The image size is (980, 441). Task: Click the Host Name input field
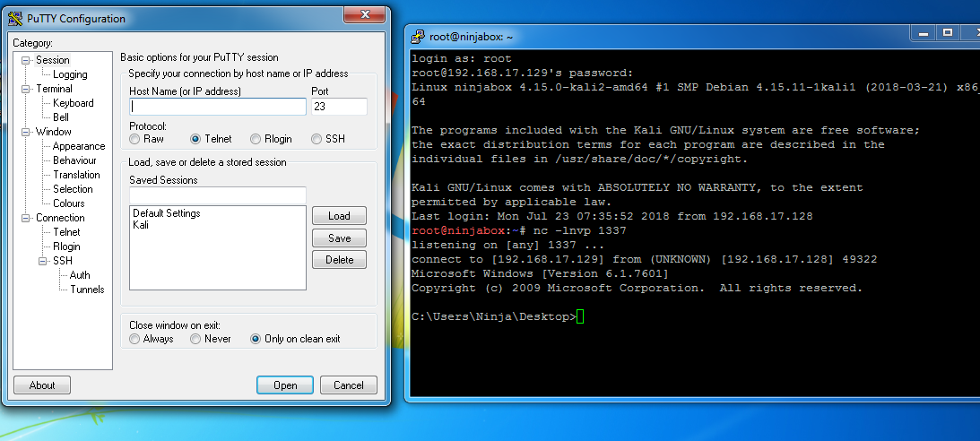coord(218,107)
